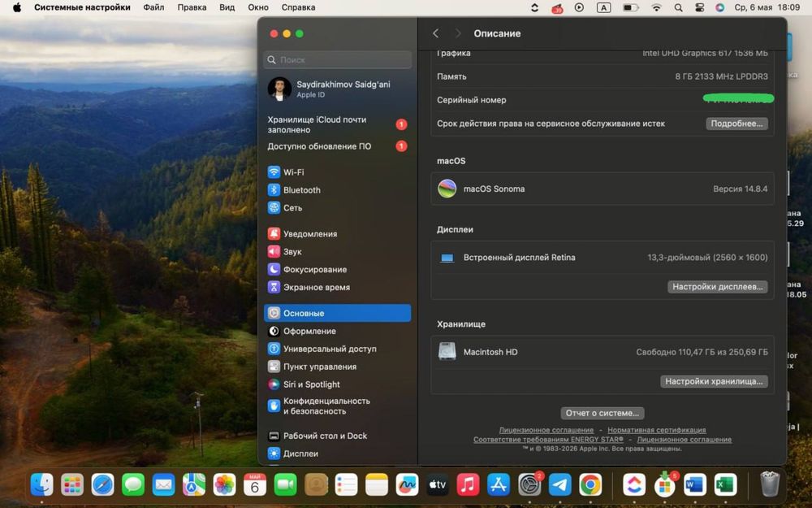Select Экранное время in sidebar

337,287
